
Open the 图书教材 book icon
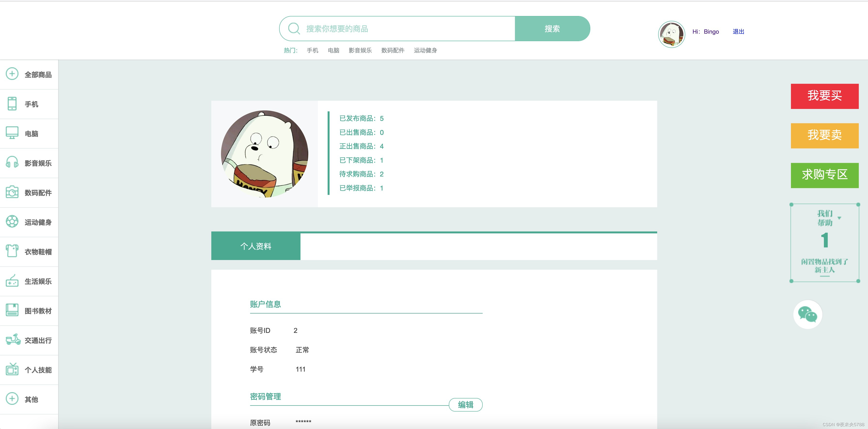click(12, 310)
